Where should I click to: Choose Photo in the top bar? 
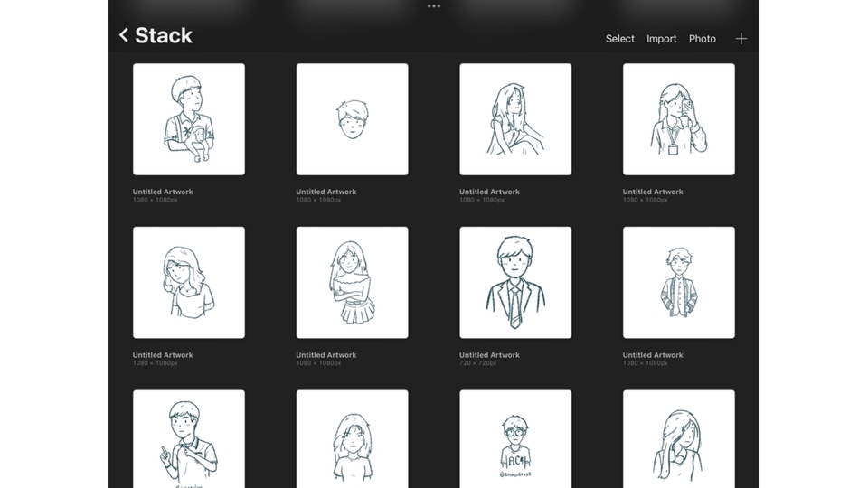pyautogui.click(x=702, y=39)
